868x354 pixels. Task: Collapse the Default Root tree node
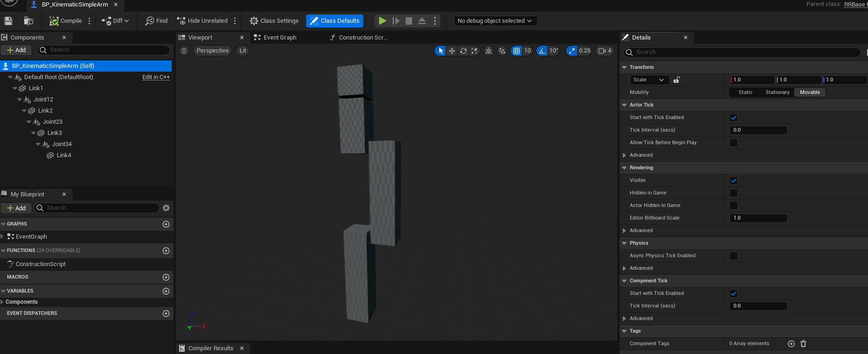[10, 77]
